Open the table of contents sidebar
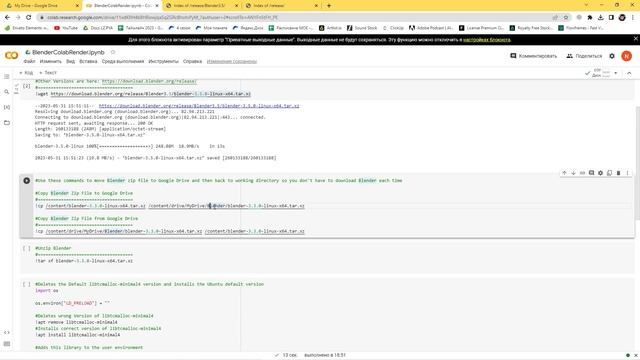 click(x=7, y=77)
